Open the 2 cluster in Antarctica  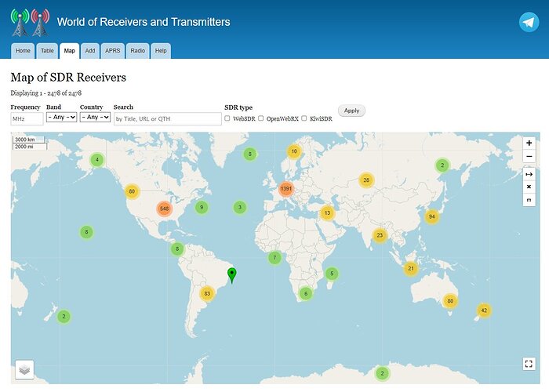[382, 373]
